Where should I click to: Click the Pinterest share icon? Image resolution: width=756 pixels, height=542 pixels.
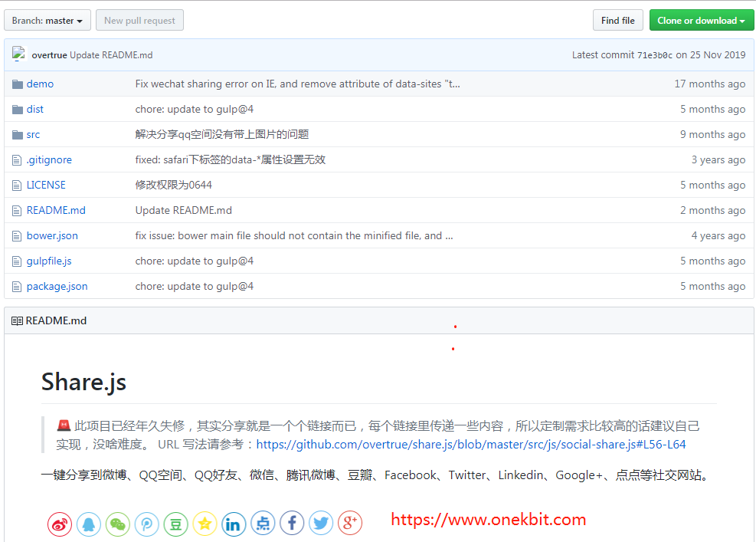click(x=146, y=524)
